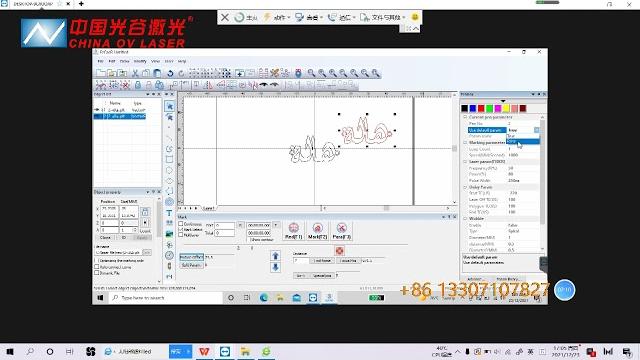Select the green pen color swatch
Viewport: 640px width, 360px height.
[x=489, y=108]
